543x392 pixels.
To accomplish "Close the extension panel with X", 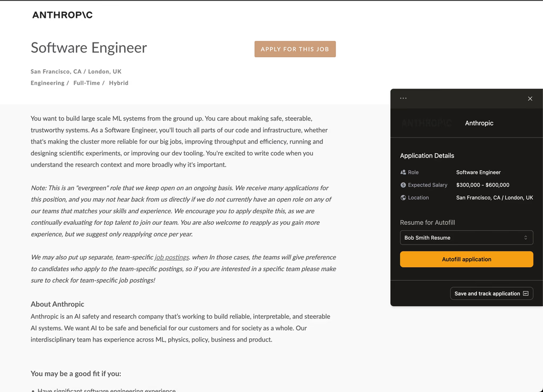I will pyautogui.click(x=530, y=99).
